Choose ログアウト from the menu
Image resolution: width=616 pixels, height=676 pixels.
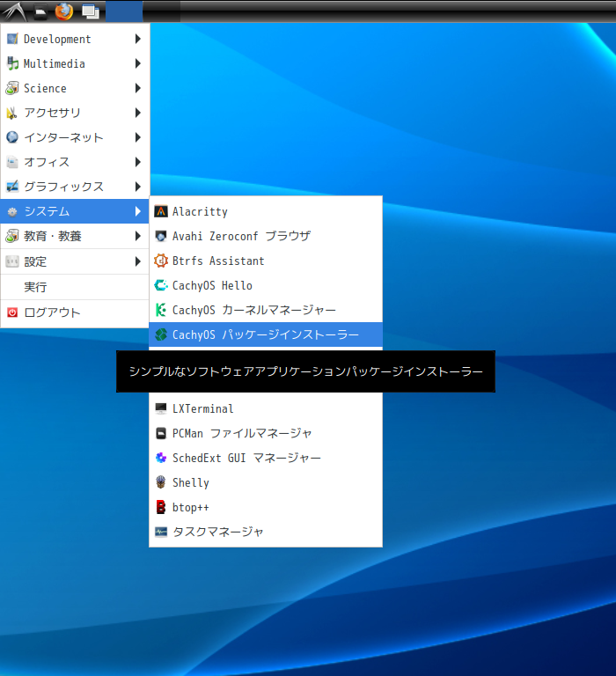75,312
